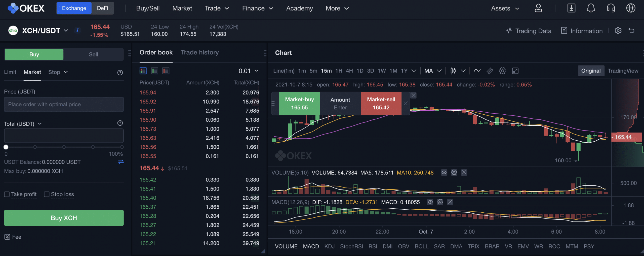The height and width of the screenshot is (256, 644).
Task: Click the Buy XCH button
Action: tap(64, 218)
